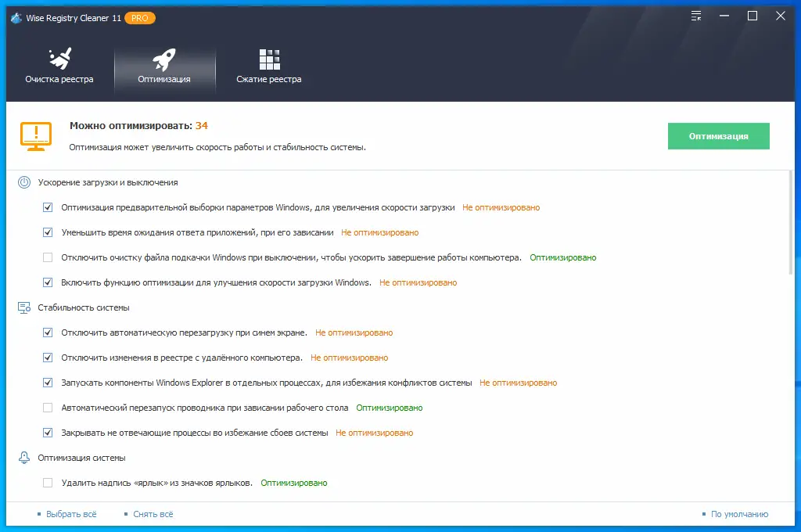Click the vertical scrollbar of the options list
801x532 pixels.
click(791, 223)
